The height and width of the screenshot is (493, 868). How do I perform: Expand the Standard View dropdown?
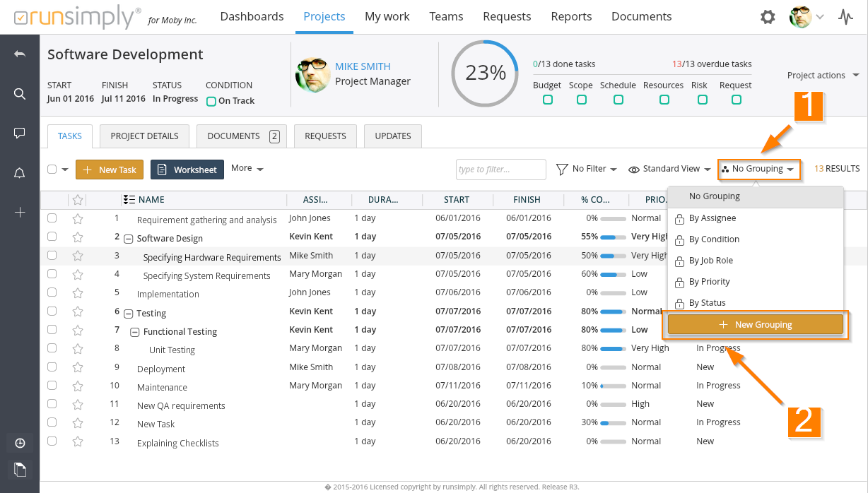coord(669,169)
